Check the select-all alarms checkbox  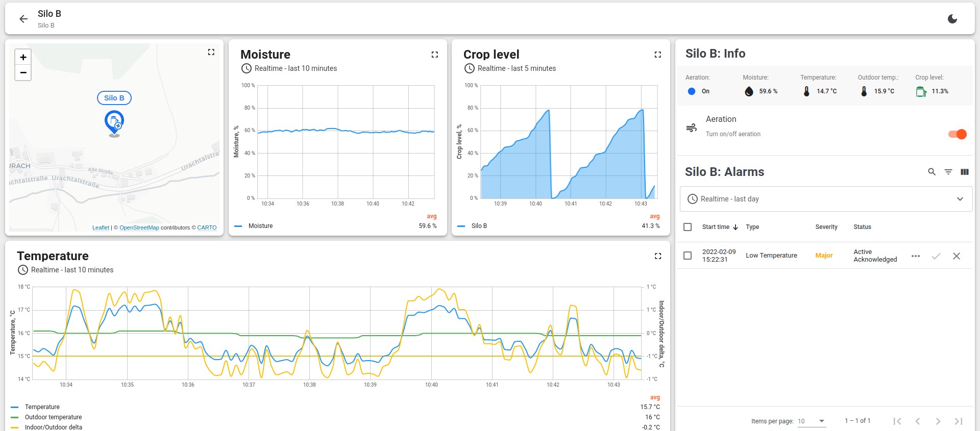point(688,227)
